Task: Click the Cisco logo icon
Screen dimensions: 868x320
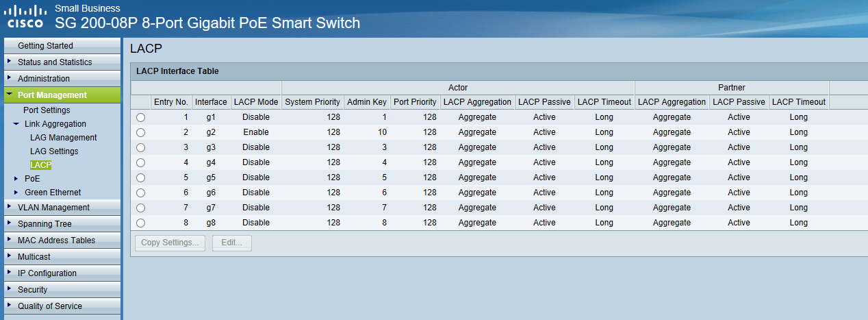Action: tap(25, 17)
